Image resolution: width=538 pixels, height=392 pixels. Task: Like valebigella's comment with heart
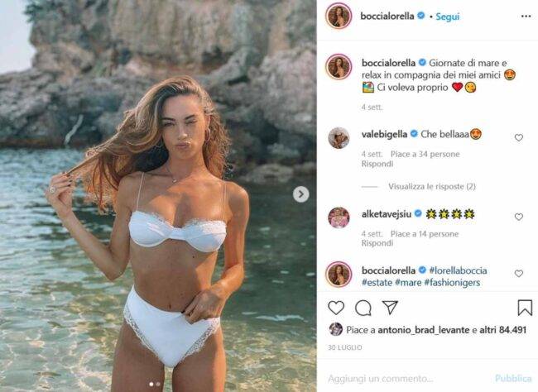518,137
